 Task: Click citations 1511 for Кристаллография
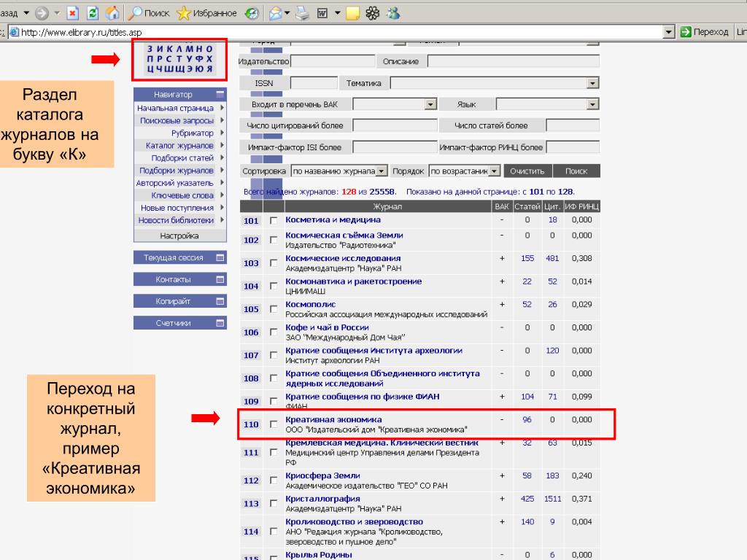552,499
